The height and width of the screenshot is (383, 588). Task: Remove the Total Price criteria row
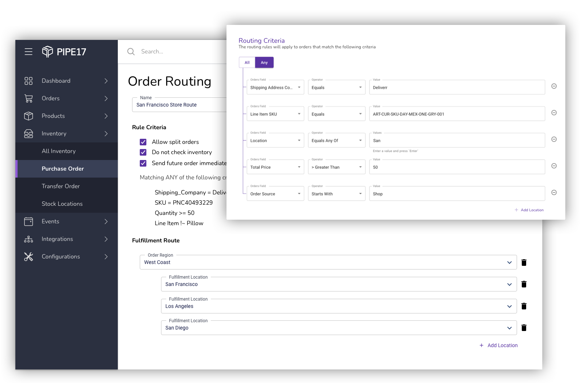(x=554, y=166)
